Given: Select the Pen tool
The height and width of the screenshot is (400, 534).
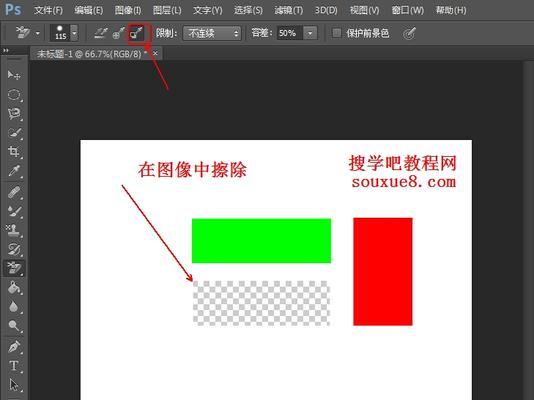Looking at the screenshot, I should (14, 347).
